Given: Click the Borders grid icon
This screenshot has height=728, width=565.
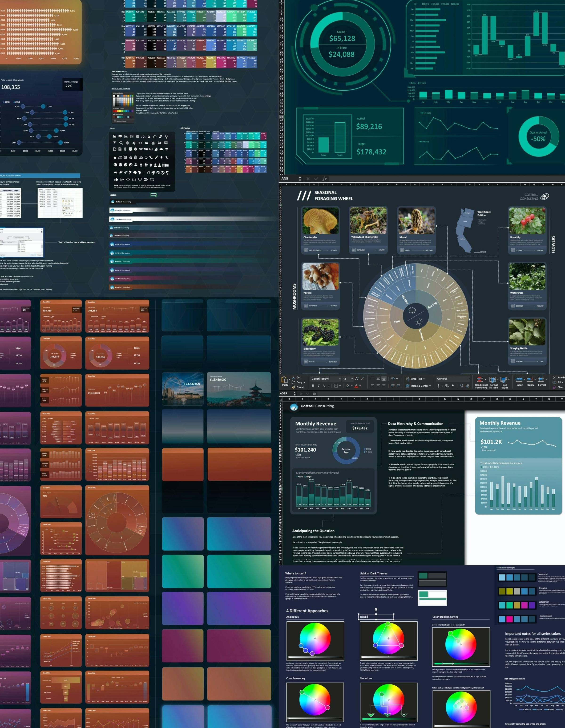Looking at the screenshot, I should click(x=336, y=386).
